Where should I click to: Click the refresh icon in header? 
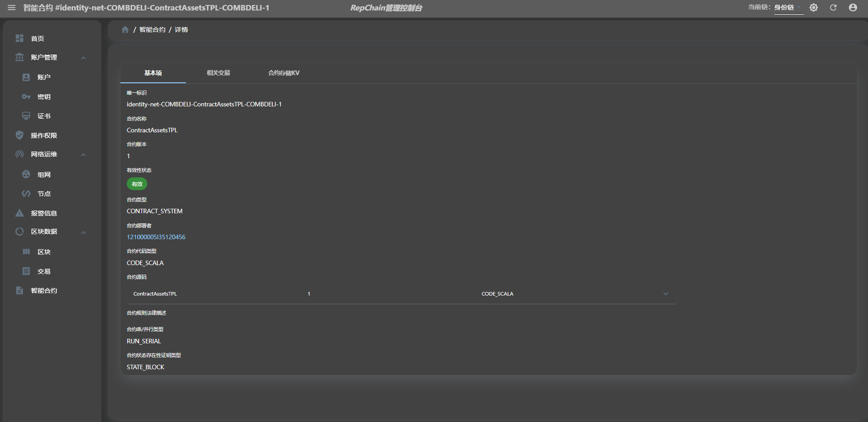pyautogui.click(x=833, y=8)
